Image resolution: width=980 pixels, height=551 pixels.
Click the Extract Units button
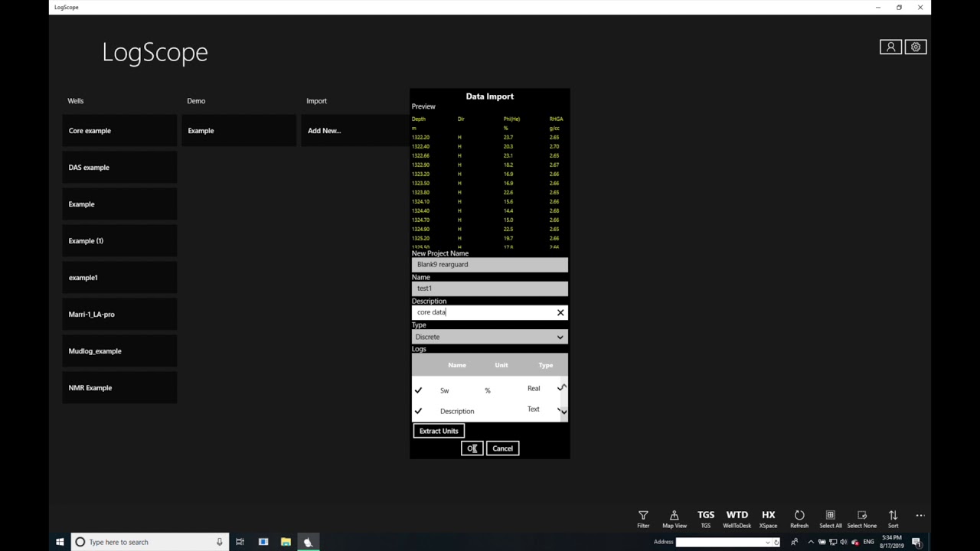tap(439, 431)
